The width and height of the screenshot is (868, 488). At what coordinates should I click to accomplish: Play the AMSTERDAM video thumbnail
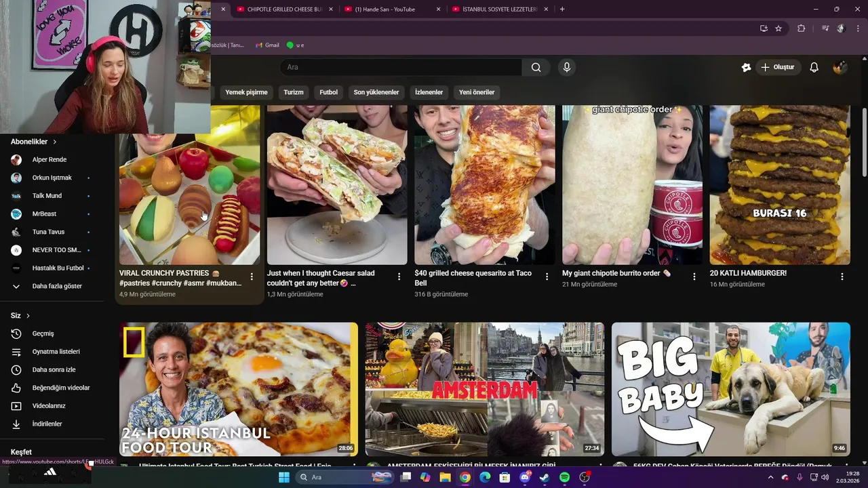coord(485,389)
